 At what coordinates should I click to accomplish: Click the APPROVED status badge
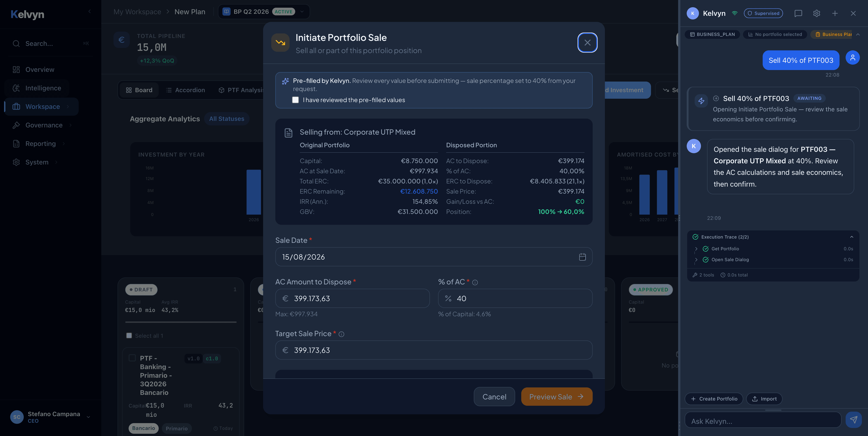click(x=651, y=290)
